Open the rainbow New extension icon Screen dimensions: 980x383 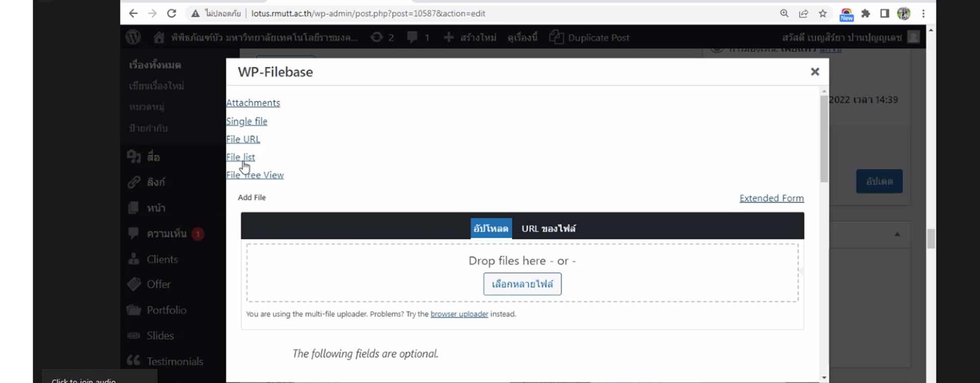(846, 14)
